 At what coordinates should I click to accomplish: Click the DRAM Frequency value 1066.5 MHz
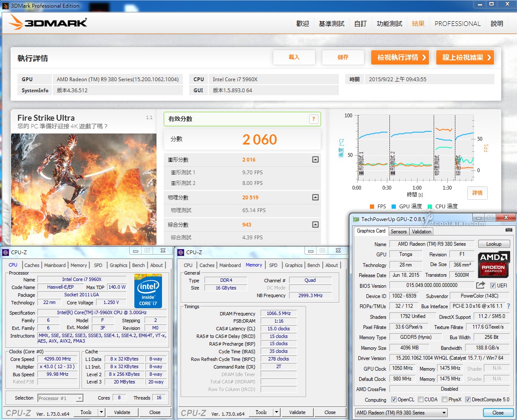tap(278, 314)
